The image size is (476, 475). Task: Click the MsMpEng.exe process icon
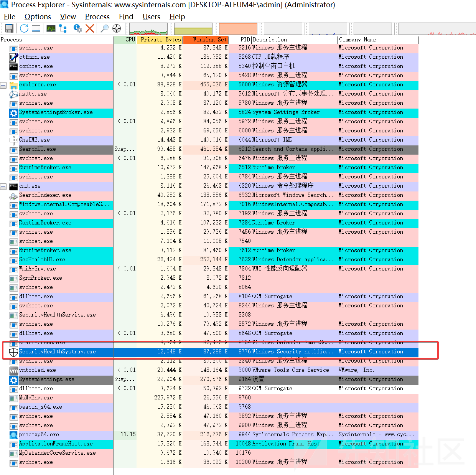click(14, 398)
